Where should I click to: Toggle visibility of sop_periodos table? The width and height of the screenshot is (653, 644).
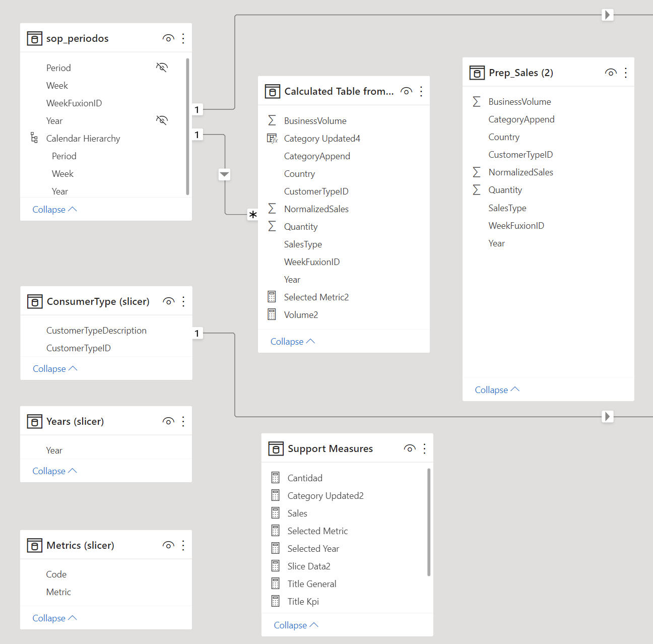pyautogui.click(x=168, y=38)
